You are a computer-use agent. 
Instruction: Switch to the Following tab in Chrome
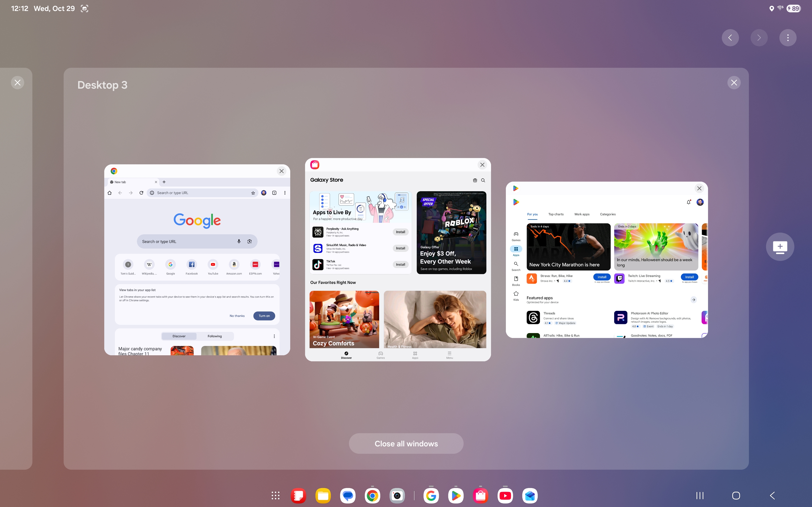pyautogui.click(x=215, y=336)
